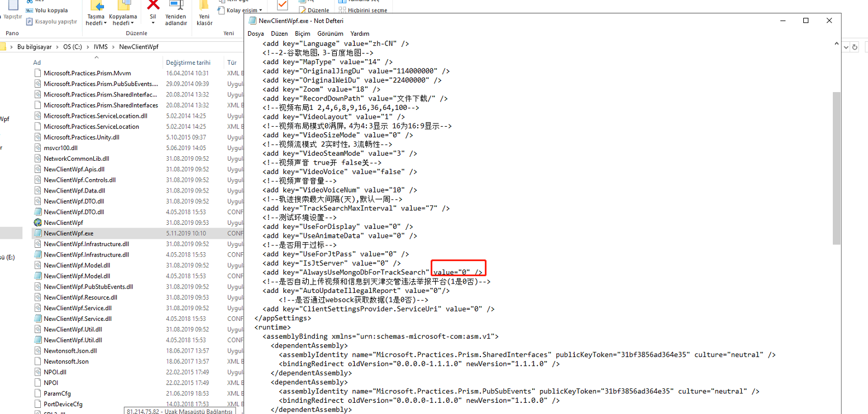
Task: Click the Notepad scrollbar up arrow
Action: pyautogui.click(x=836, y=44)
